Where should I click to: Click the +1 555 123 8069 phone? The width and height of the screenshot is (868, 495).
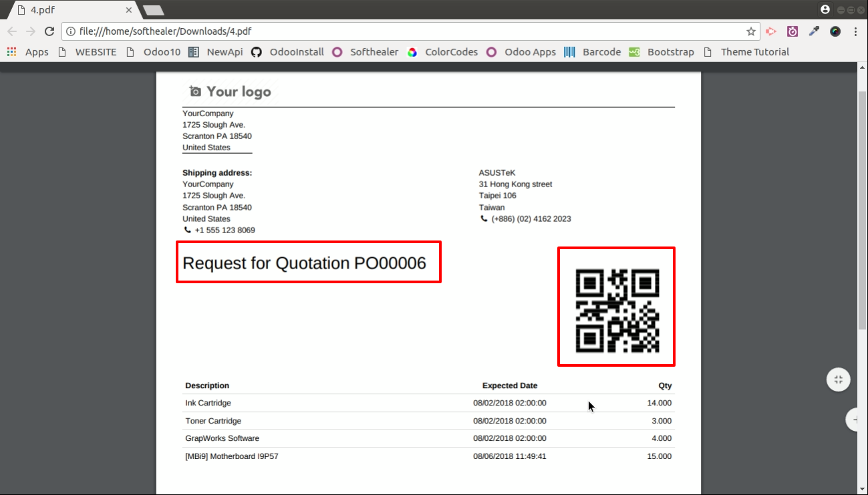click(x=225, y=230)
